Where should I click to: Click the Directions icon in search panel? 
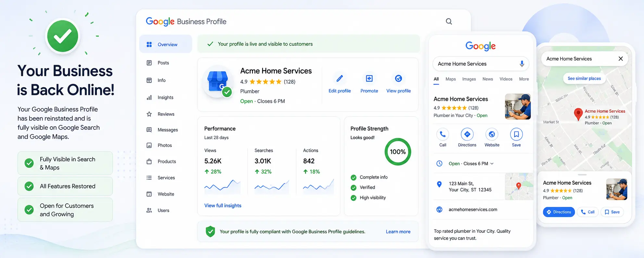(x=467, y=134)
